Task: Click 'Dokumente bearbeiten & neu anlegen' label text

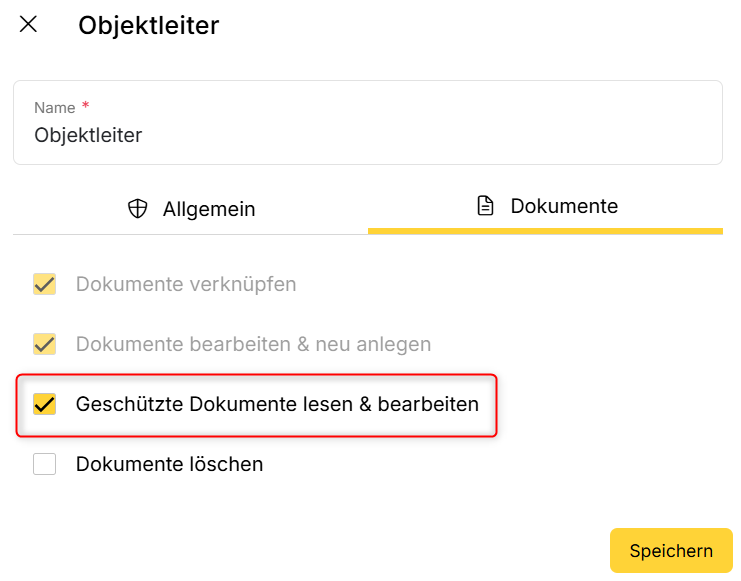Action: click(253, 344)
